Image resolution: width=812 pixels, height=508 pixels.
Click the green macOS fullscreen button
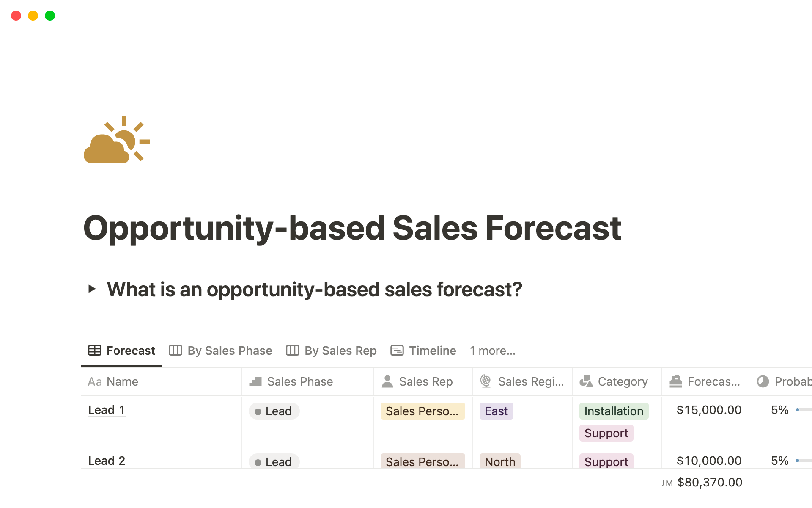tap(50, 16)
